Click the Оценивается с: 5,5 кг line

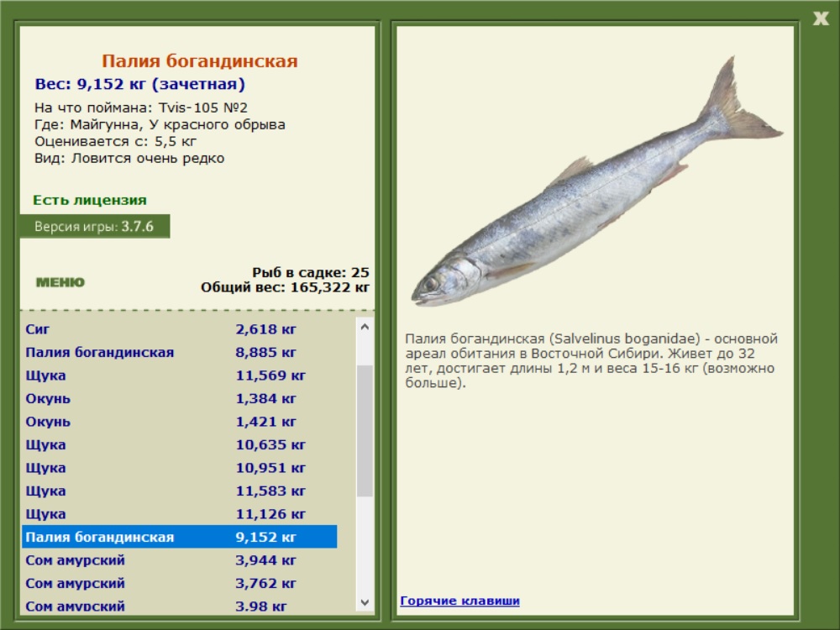click(115, 141)
